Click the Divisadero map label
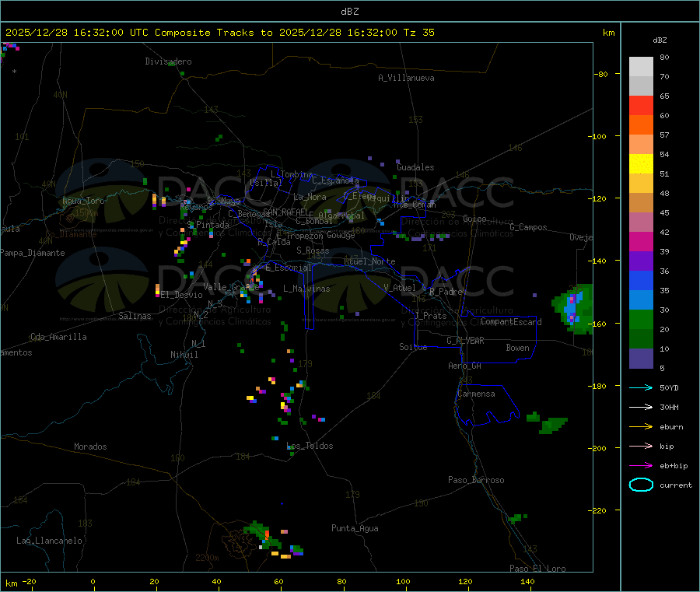The image size is (700, 592). [168, 61]
